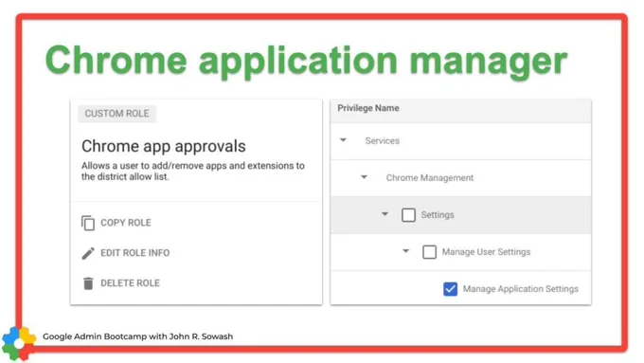Uncheck Manage Application Settings checkbox
The height and width of the screenshot is (363, 644).
point(450,289)
